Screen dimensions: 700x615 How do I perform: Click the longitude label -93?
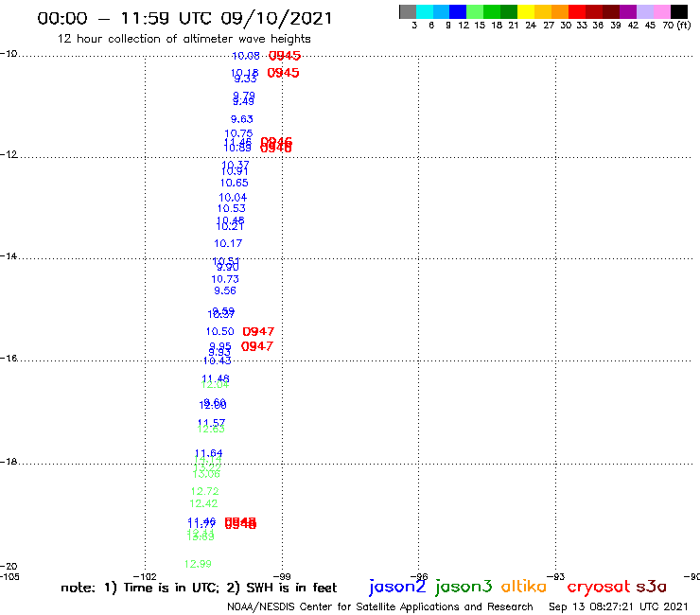pos(556,576)
